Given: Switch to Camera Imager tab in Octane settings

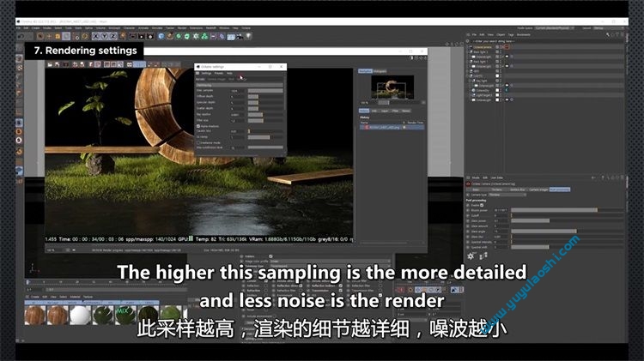Looking at the screenshot, I should pyautogui.click(x=216, y=79).
